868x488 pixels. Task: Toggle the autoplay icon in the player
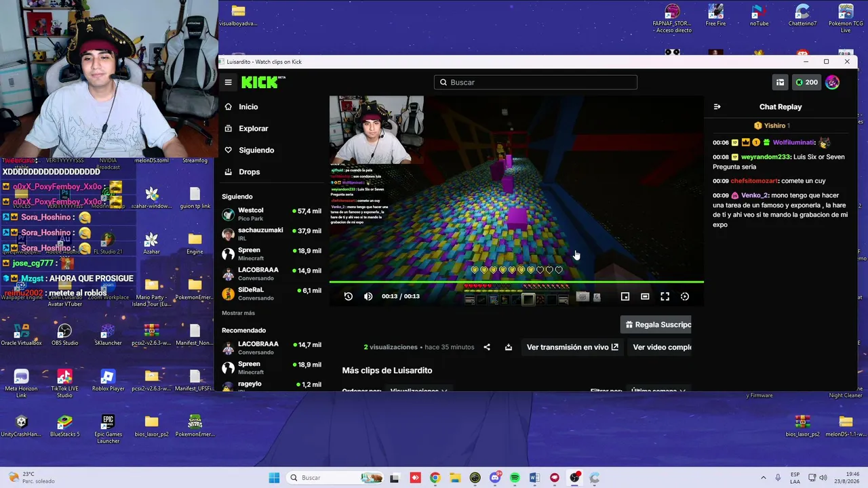tap(685, 296)
